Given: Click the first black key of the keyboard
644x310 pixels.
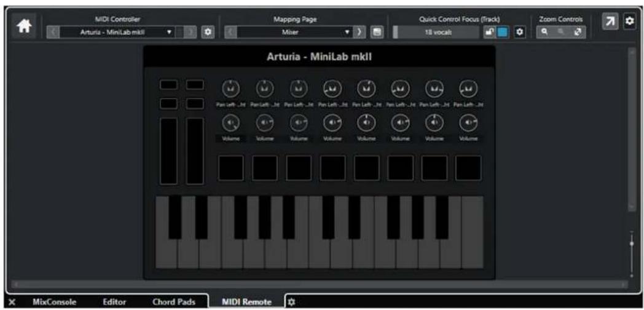Looking at the screenshot, I should point(175,217).
